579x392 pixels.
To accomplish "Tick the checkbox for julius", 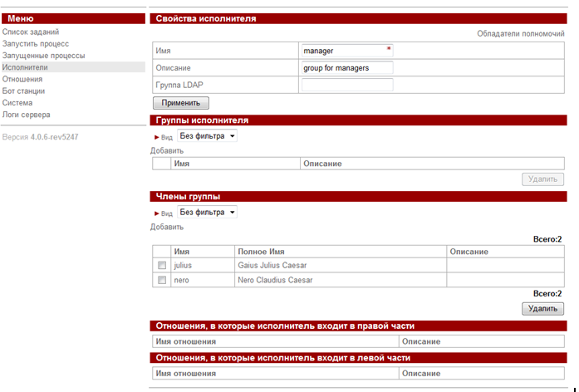I will click(162, 266).
